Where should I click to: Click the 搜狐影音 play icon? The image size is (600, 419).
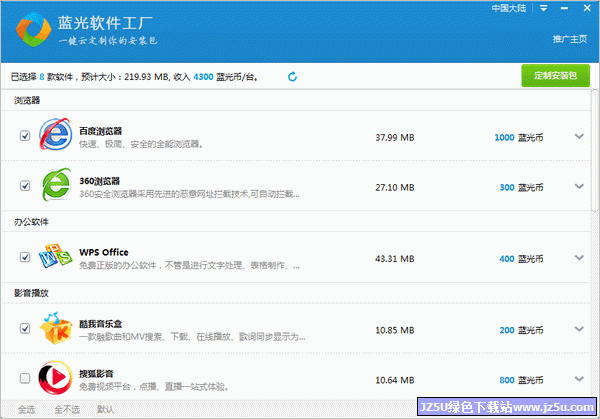55,378
